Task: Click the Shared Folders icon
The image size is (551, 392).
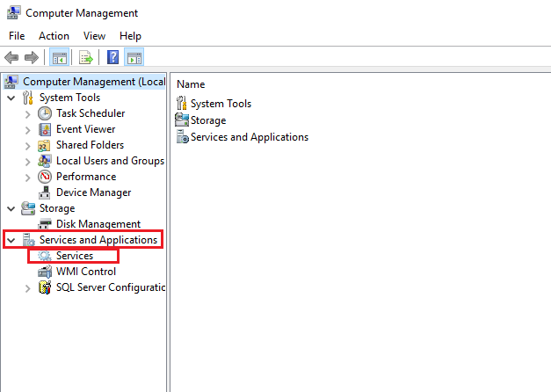Action: tap(44, 145)
